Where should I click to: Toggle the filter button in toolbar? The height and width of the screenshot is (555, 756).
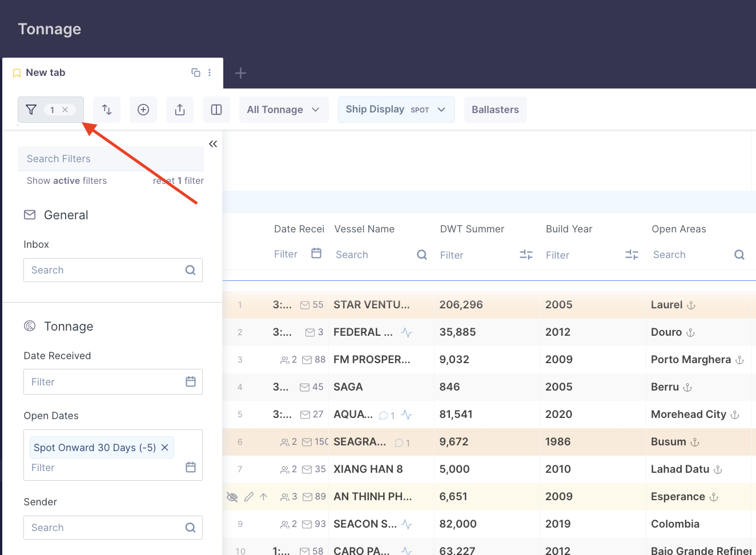coord(32,110)
